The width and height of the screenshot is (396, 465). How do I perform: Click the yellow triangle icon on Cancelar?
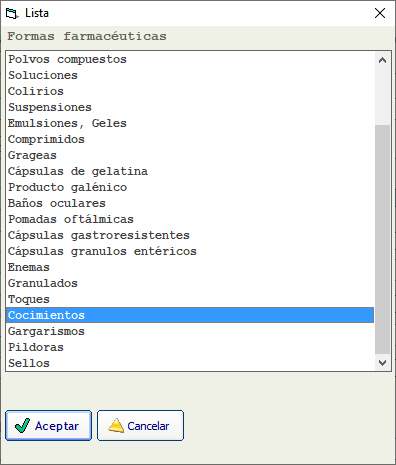click(116, 426)
